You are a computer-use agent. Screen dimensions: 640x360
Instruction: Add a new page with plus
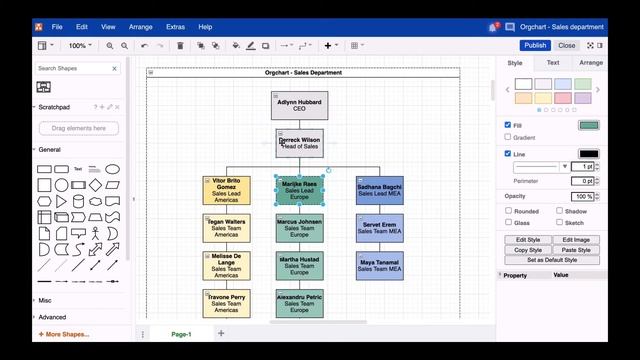click(x=221, y=333)
